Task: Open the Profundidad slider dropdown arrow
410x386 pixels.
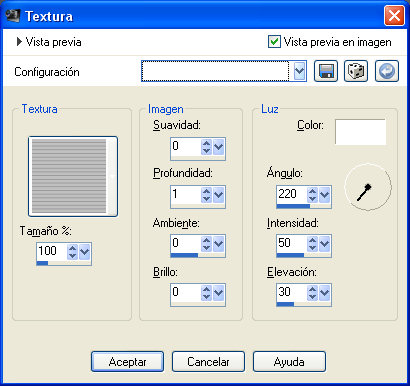Action: (x=218, y=195)
